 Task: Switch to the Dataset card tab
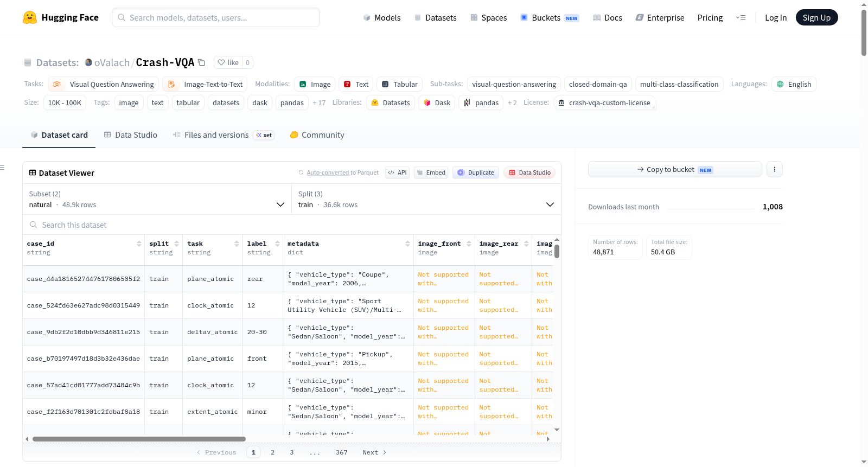(59, 135)
